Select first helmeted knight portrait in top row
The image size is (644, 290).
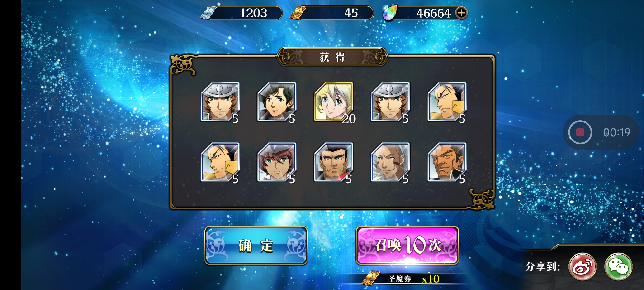point(220,102)
